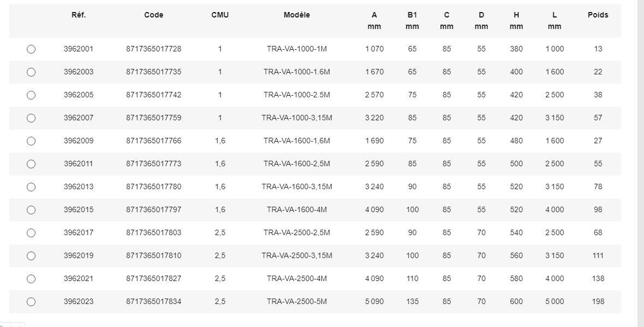The image size is (644, 327).
Task: Select radio button for Réf. 3962003
Action: [x=31, y=72]
